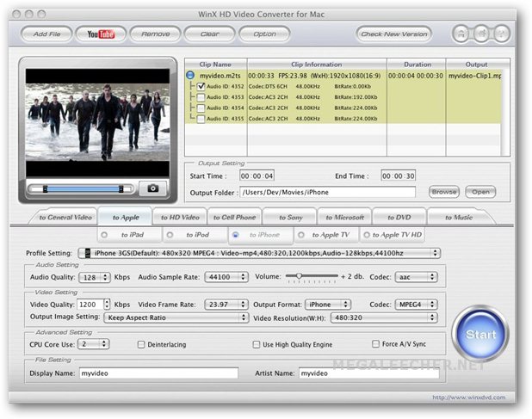Enable Force A/V Sync checkbox
This screenshot has width=532, height=419.
pyautogui.click(x=375, y=344)
